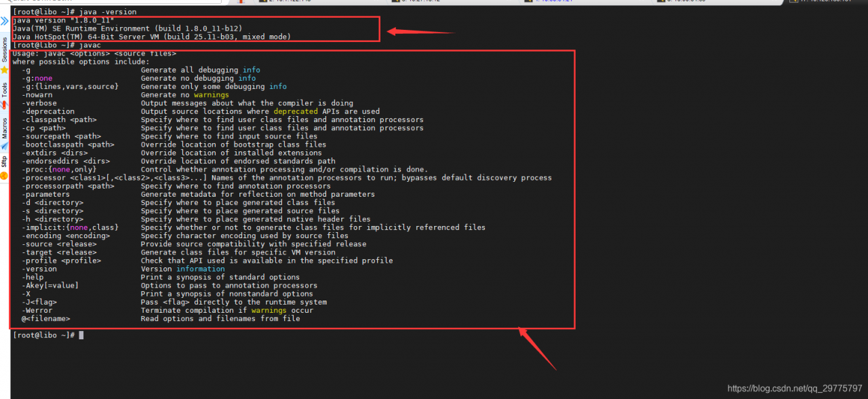Click the terminal cursor at the last prompt
The image size is (868, 399).
[x=81, y=335]
